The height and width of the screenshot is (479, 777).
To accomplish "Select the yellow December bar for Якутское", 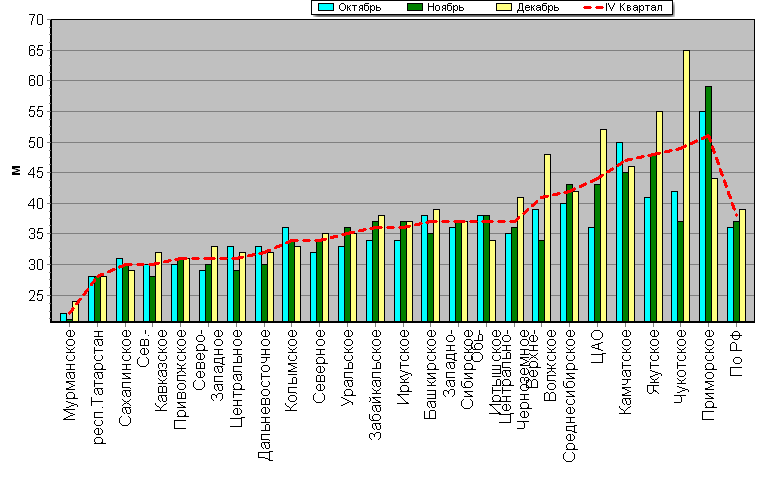I will 659,217.
